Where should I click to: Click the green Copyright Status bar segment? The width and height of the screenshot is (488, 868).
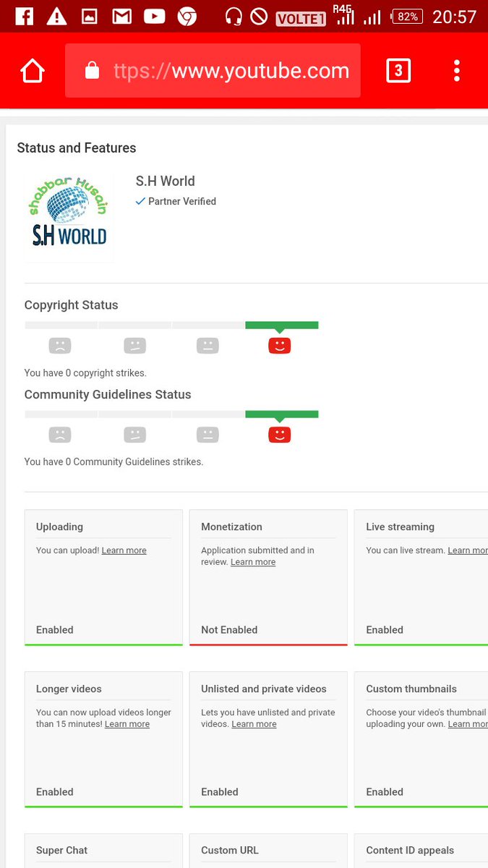[282, 325]
